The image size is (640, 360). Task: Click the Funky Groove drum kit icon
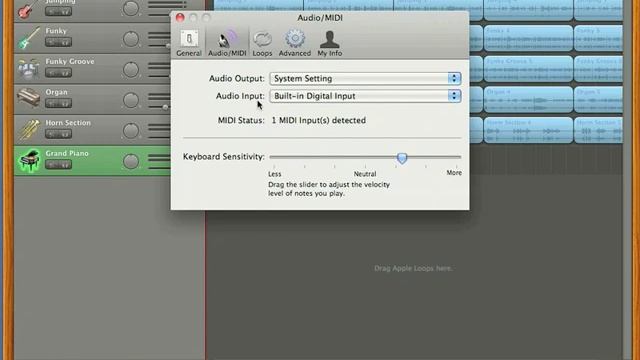pos(29,69)
